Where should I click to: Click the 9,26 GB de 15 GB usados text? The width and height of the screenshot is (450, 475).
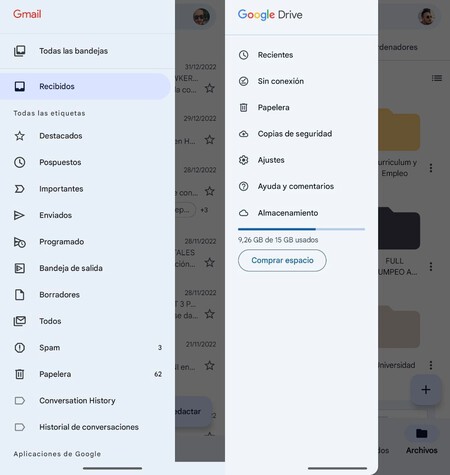coord(278,240)
